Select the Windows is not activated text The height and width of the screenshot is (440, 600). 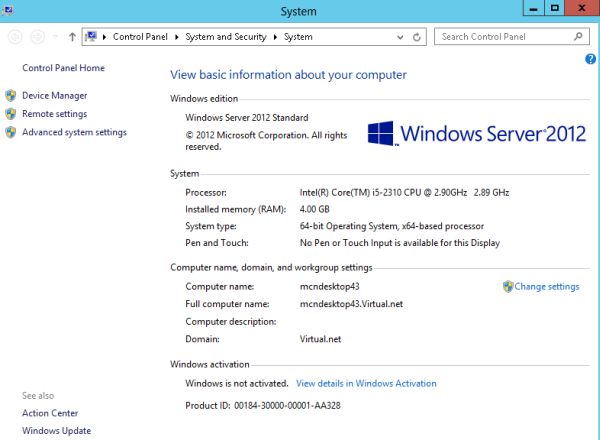[237, 383]
